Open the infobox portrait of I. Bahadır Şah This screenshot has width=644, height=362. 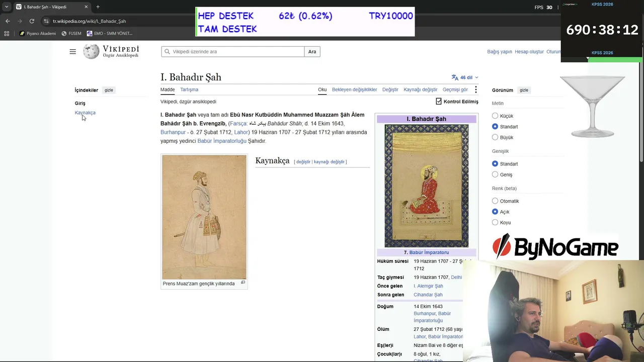tap(427, 186)
